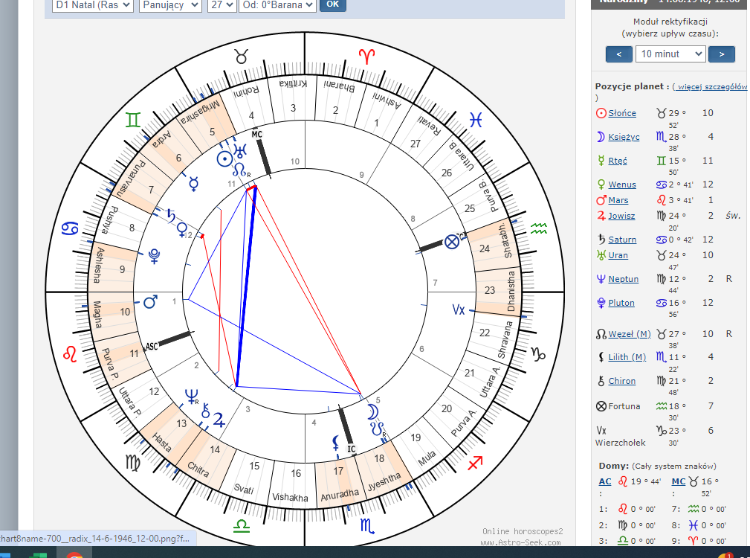750x558 pixels.
Task: Open the Słońce planet link
Action: 622,114
